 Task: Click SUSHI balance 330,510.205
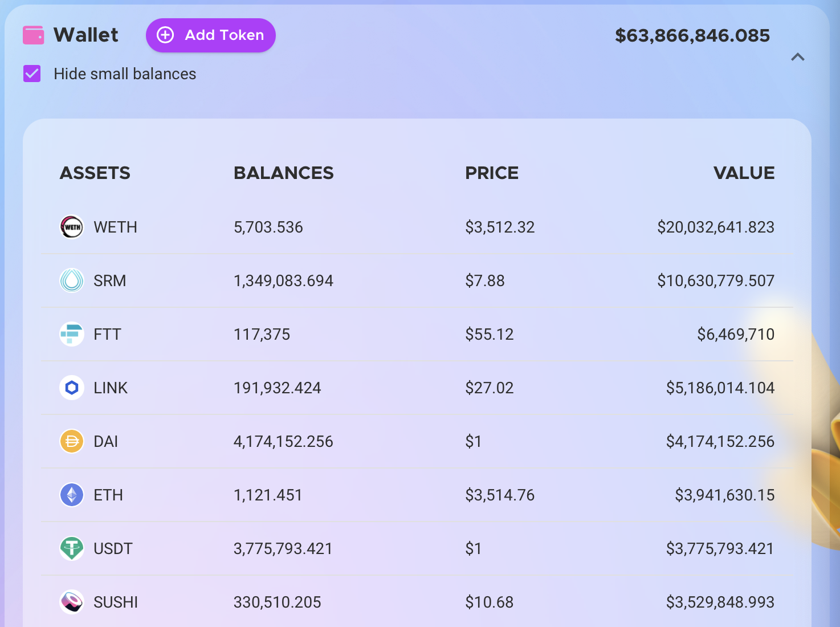[x=278, y=602]
